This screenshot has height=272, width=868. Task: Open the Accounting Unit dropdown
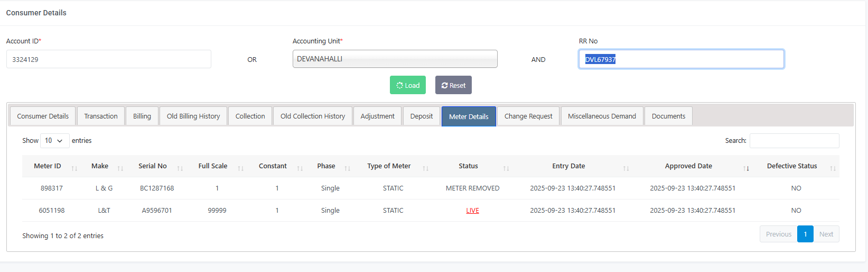point(395,59)
